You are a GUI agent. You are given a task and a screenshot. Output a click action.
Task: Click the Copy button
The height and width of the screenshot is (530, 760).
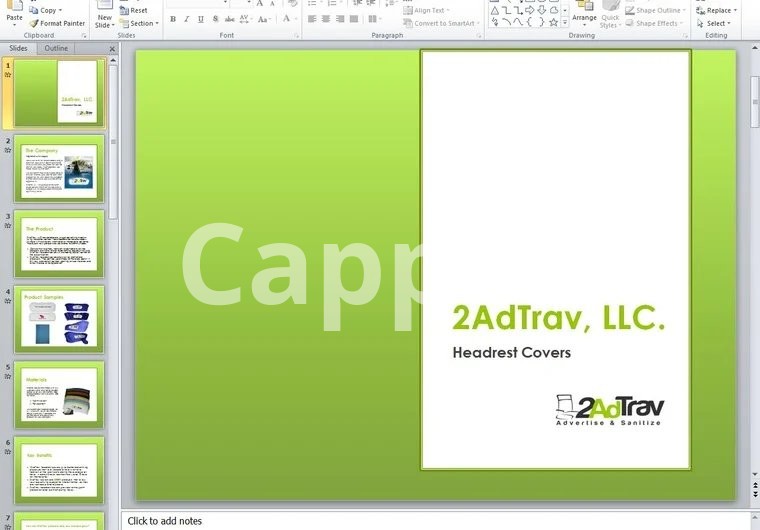point(47,10)
